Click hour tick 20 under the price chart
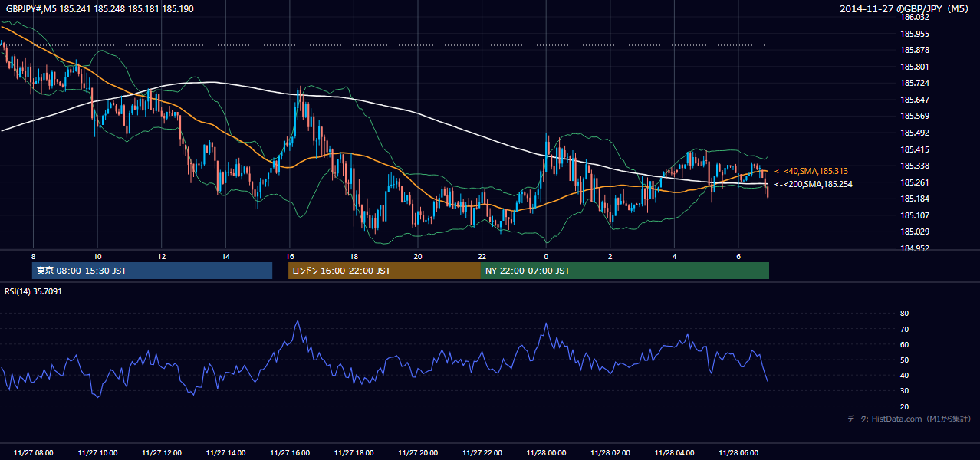 point(418,255)
